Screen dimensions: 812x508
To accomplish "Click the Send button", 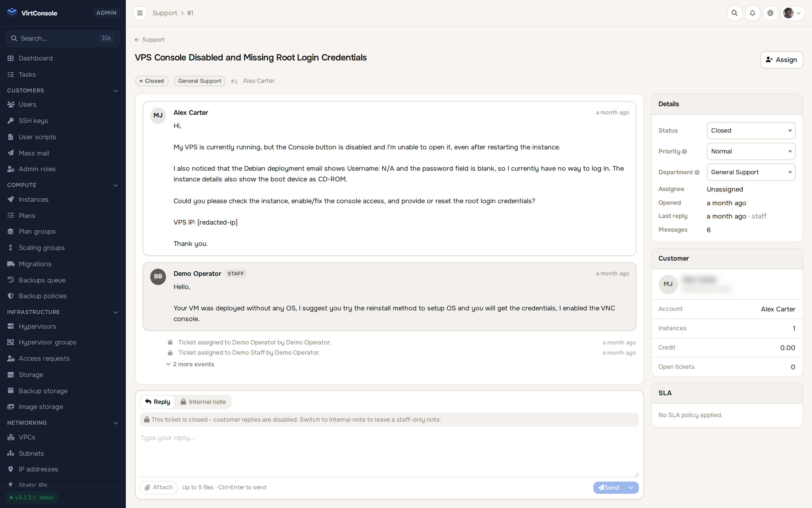I will [x=609, y=487].
